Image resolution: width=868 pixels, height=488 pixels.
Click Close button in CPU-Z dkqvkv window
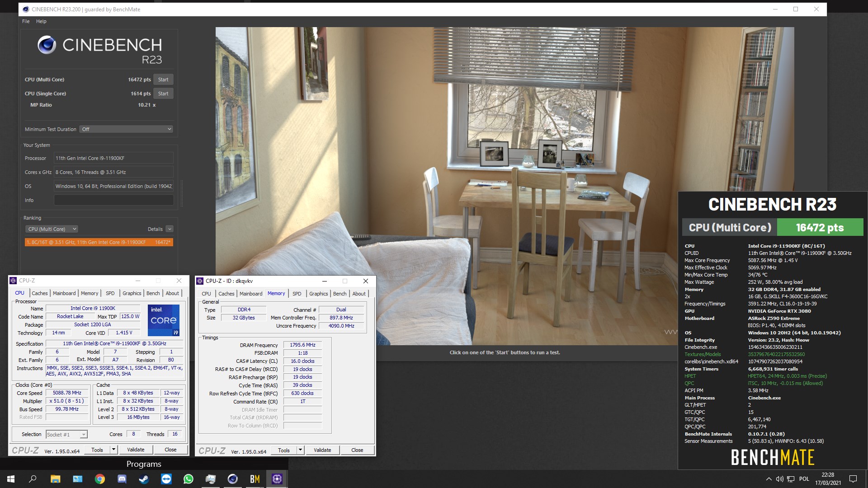click(x=357, y=450)
